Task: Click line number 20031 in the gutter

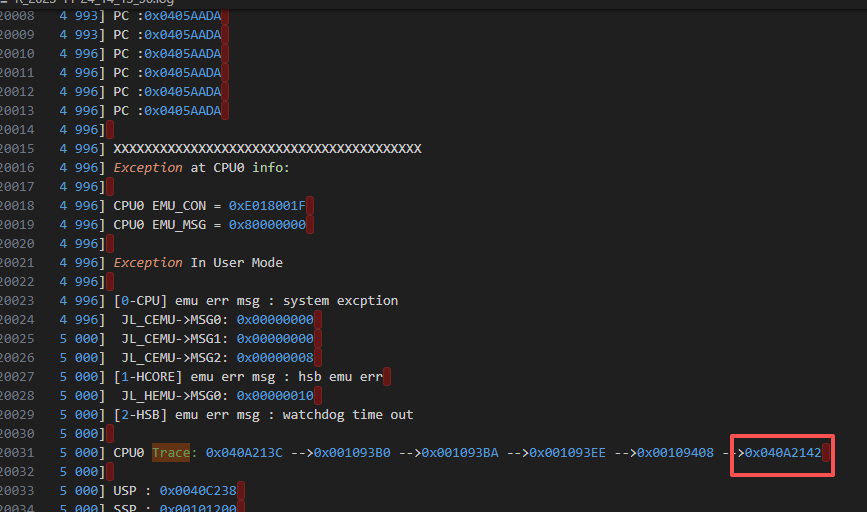Action: coord(17,453)
